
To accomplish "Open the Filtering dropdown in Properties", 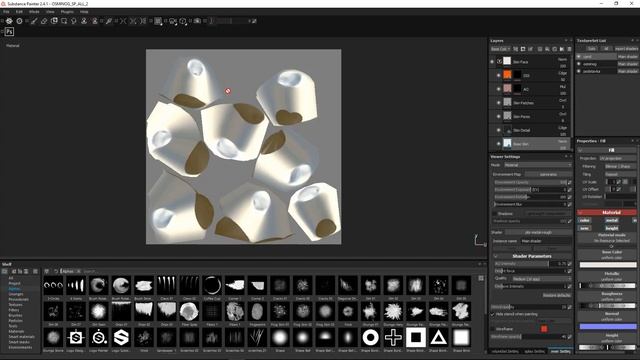I will click(x=620, y=167).
